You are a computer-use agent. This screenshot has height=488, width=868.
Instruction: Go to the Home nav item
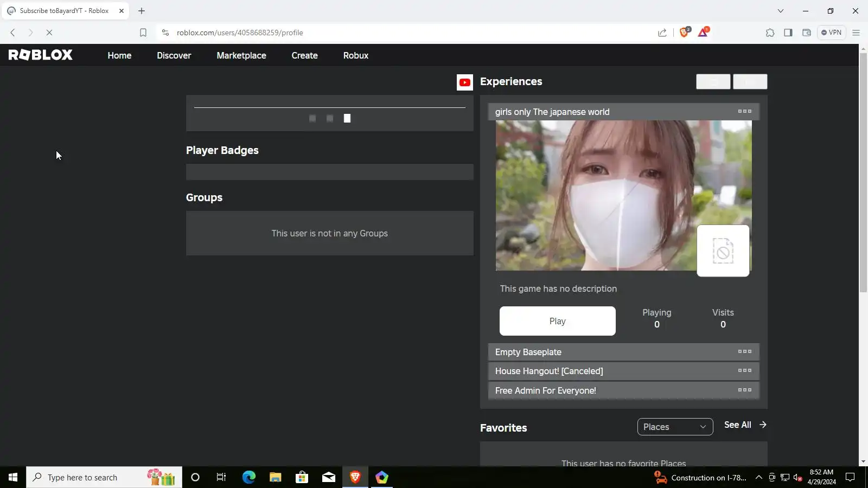(x=119, y=55)
